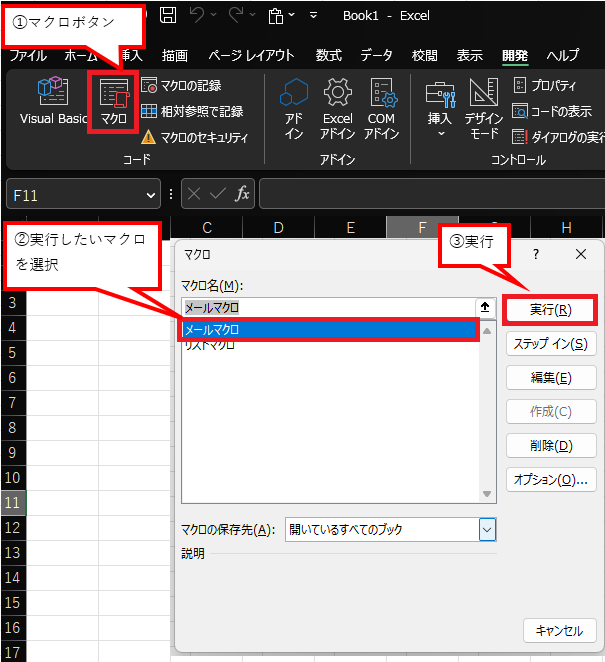Screen dimensions: 605x662
Task: Click the macro list vertical scrollbar
Action: pos(487,410)
